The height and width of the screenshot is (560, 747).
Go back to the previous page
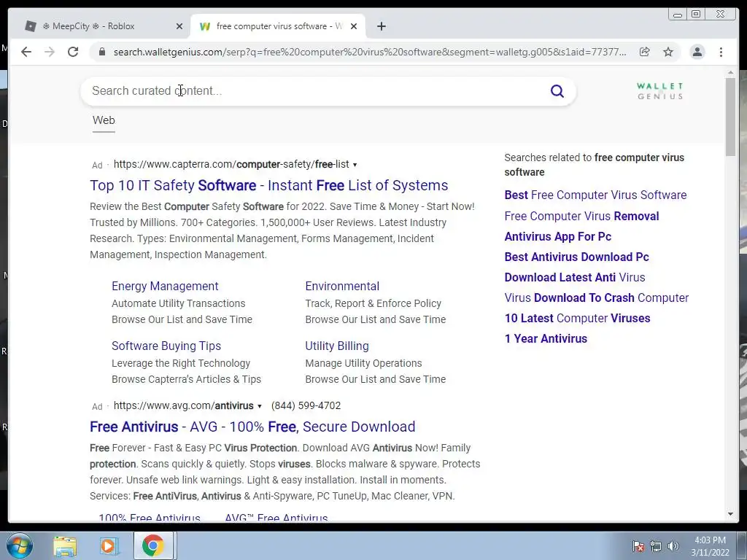pos(26,52)
